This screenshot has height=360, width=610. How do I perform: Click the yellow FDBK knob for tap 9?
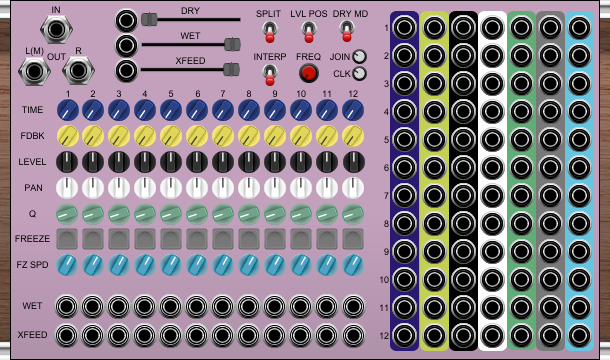275,136
